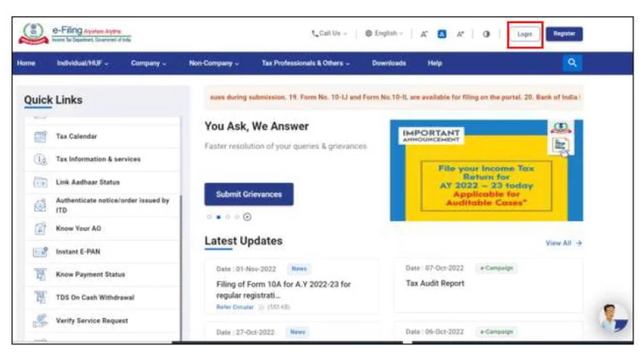Click the Link Aadhaar Status icon
Screen dimensions: 644x359
tap(41, 182)
